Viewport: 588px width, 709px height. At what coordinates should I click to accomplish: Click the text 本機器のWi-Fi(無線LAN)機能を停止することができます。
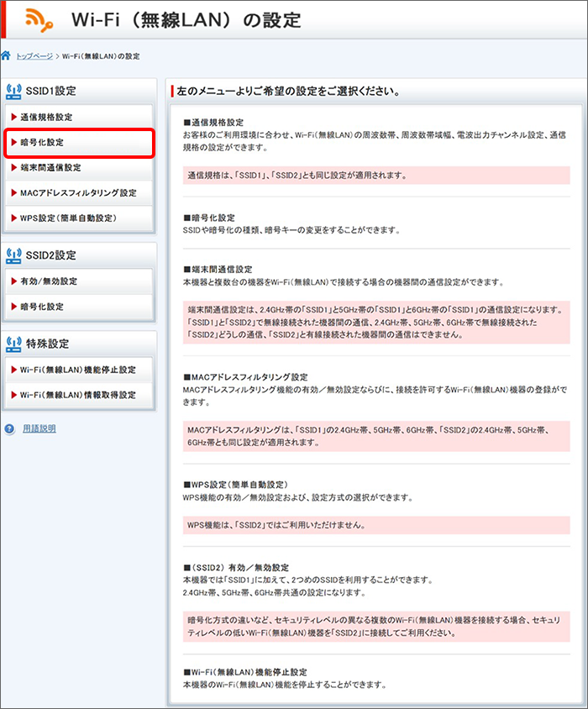(x=285, y=685)
